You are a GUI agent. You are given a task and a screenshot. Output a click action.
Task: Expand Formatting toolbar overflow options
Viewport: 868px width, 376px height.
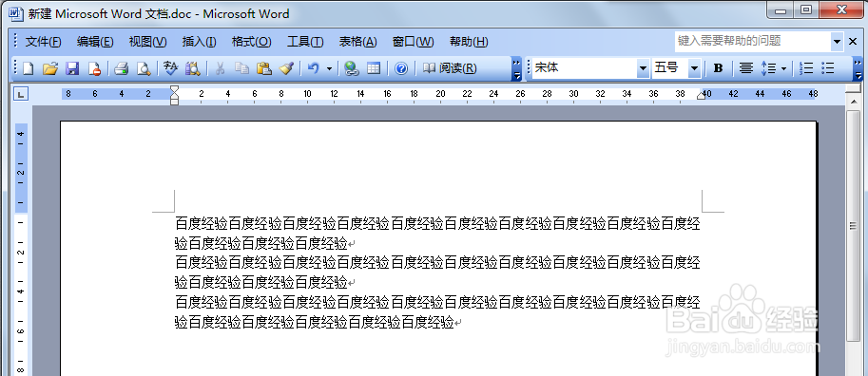[858, 68]
